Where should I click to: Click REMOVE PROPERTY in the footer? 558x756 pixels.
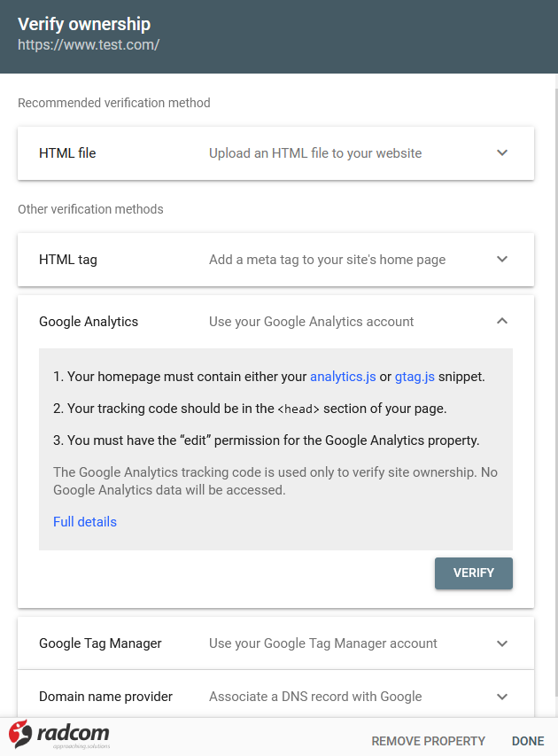click(428, 741)
